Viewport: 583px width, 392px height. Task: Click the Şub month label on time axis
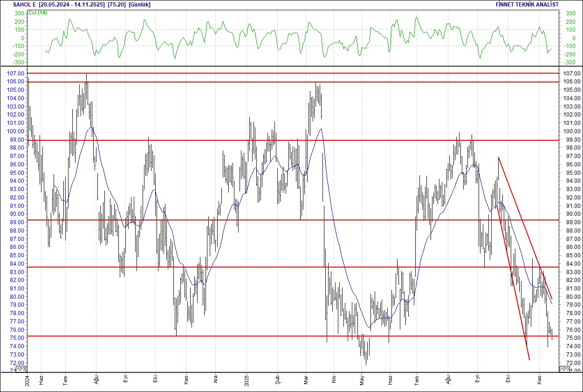click(x=277, y=380)
